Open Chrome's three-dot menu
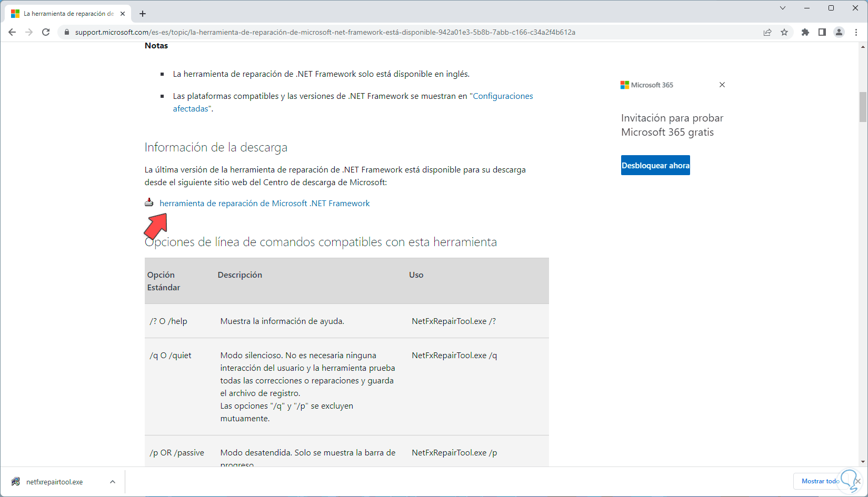This screenshot has width=868, height=497. pos(856,32)
